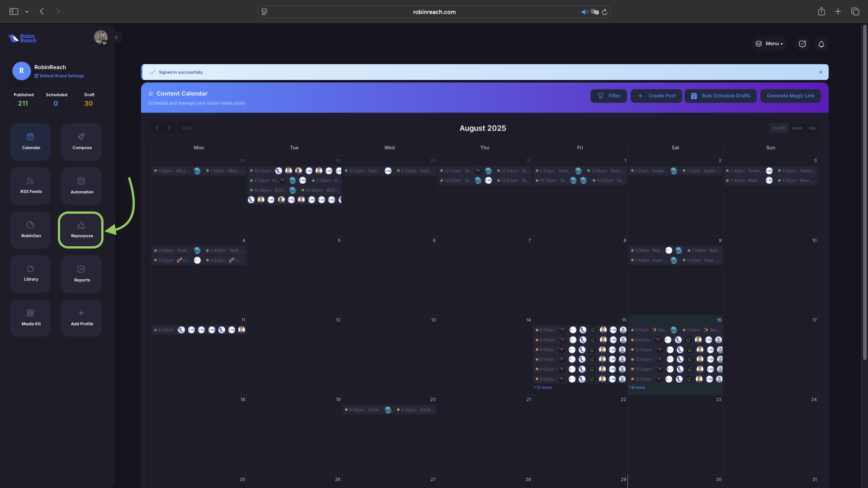This screenshot has width=868, height=488.
Task: Open the Reports tile
Action: [x=81, y=274]
